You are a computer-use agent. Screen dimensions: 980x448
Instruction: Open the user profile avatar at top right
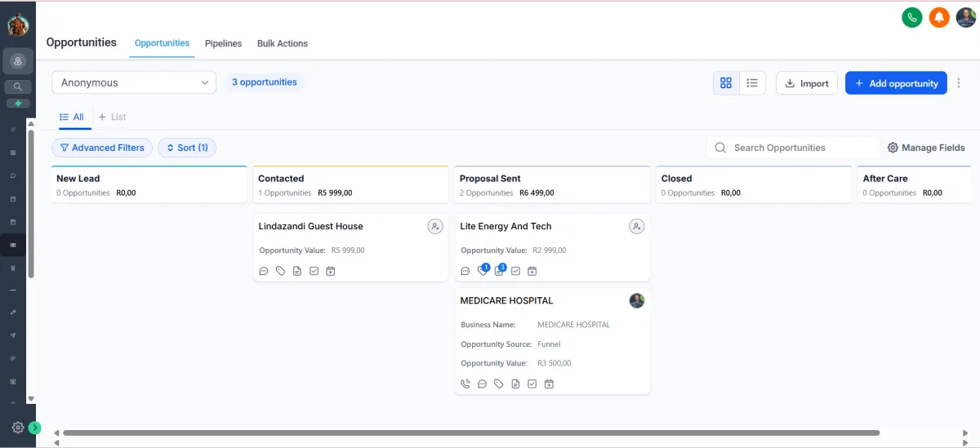966,16
